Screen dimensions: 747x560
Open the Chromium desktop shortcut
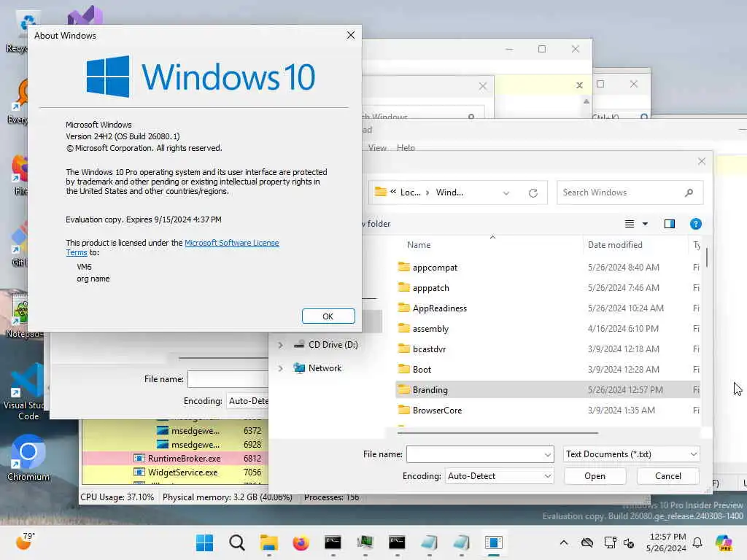point(28,458)
